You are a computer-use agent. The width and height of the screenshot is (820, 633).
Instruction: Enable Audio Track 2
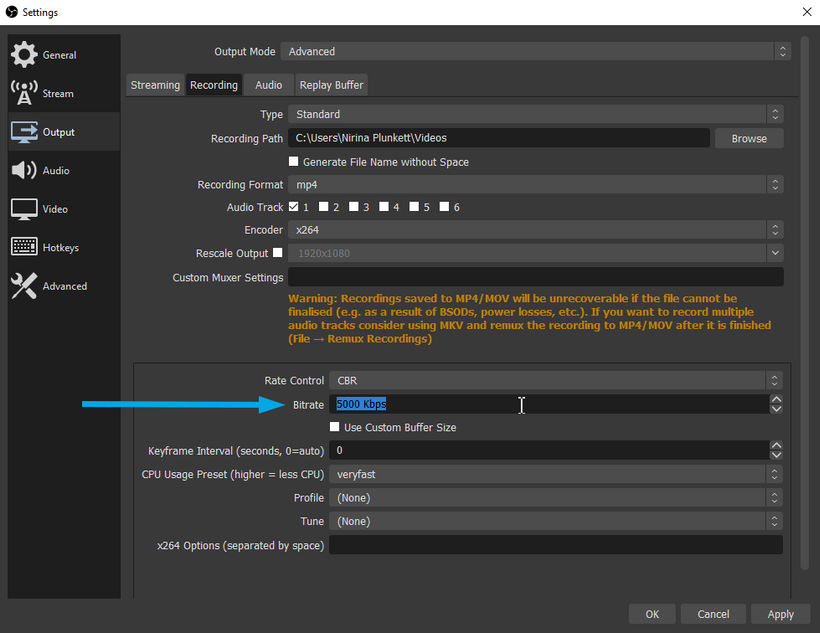point(321,207)
